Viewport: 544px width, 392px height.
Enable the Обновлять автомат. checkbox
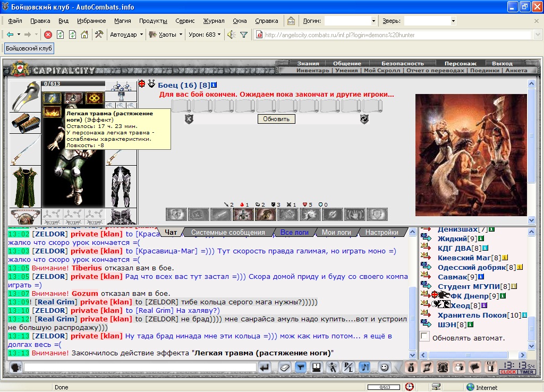click(x=424, y=337)
